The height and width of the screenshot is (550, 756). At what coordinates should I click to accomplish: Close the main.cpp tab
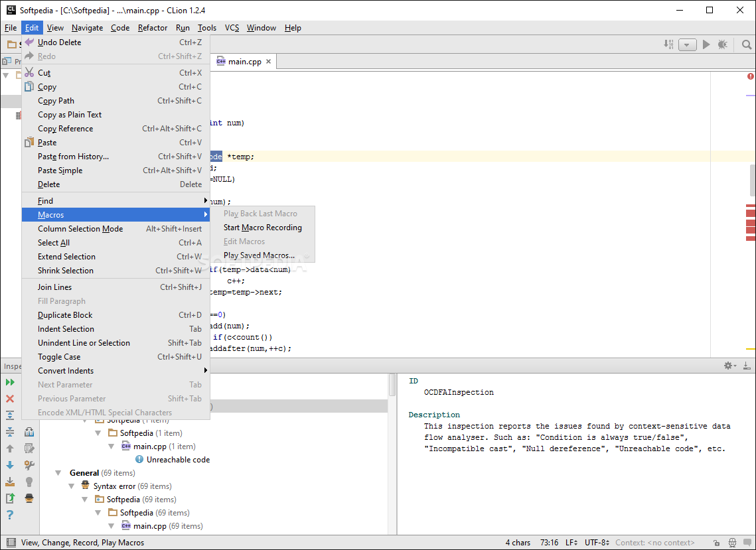pyautogui.click(x=269, y=62)
